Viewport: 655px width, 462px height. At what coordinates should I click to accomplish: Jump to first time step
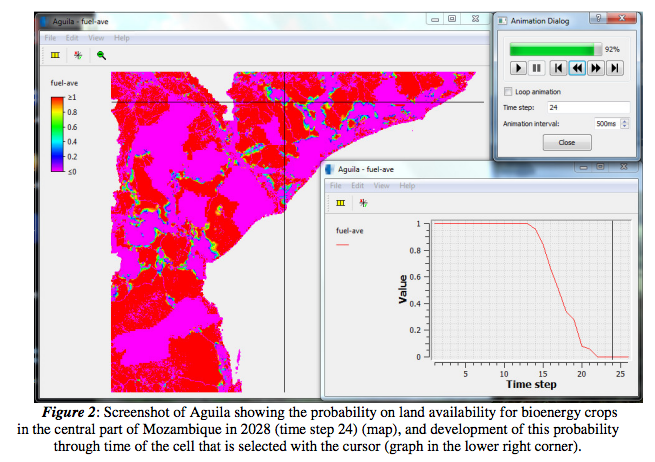click(x=558, y=68)
